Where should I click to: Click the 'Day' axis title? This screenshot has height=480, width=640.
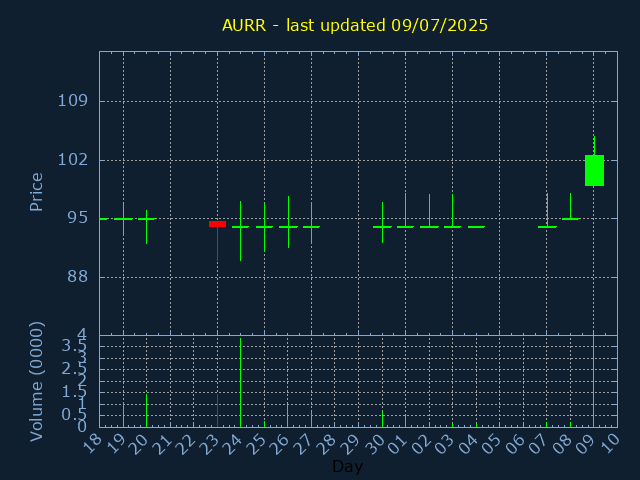coord(347,466)
